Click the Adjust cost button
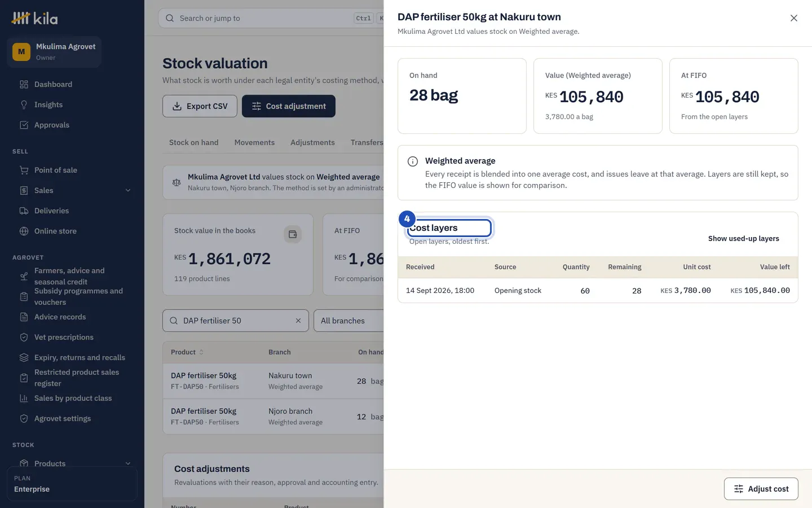The height and width of the screenshot is (508, 812). tap(761, 489)
